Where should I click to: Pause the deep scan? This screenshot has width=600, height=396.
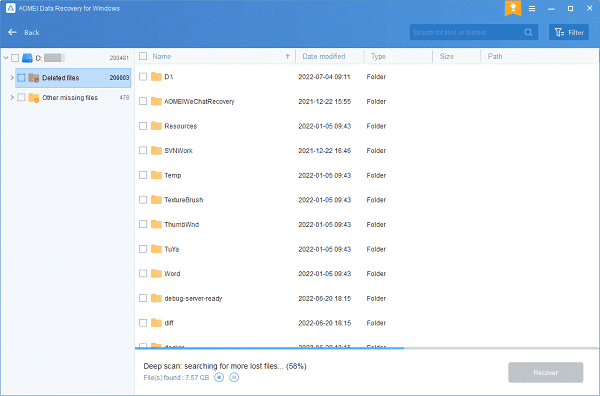[x=234, y=378]
